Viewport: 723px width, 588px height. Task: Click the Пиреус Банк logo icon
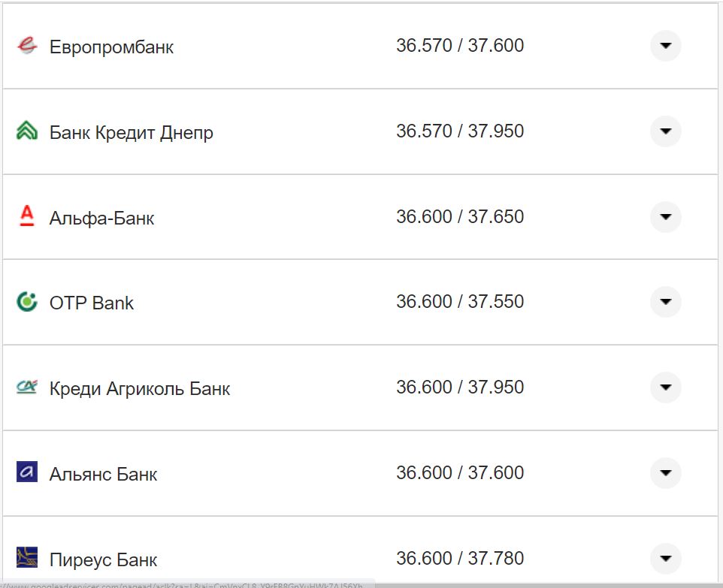point(27,558)
